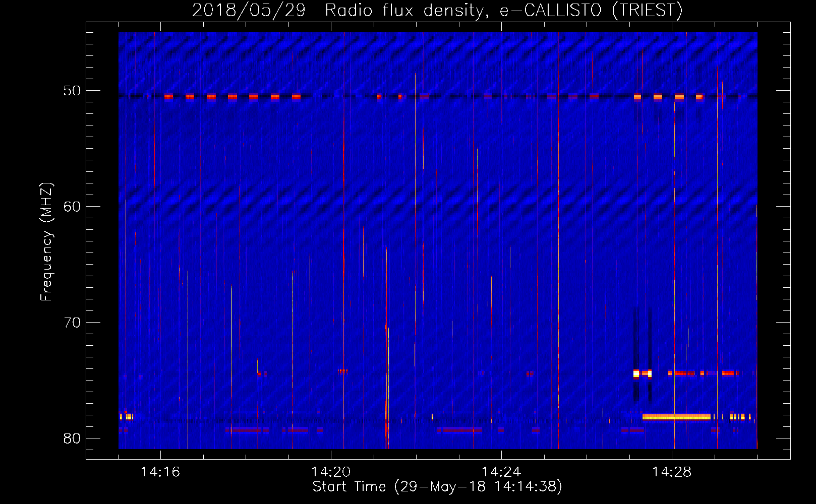
Task: Click the "Start Time (29-May-18 14:14:38)" label
Action: click(x=437, y=487)
